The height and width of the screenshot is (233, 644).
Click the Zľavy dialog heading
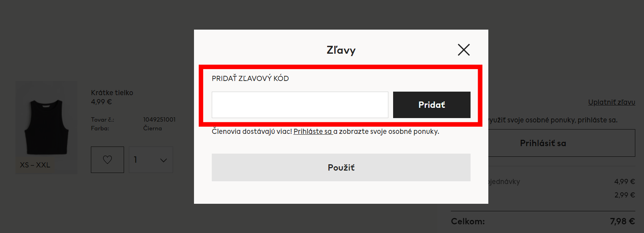tap(341, 50)
